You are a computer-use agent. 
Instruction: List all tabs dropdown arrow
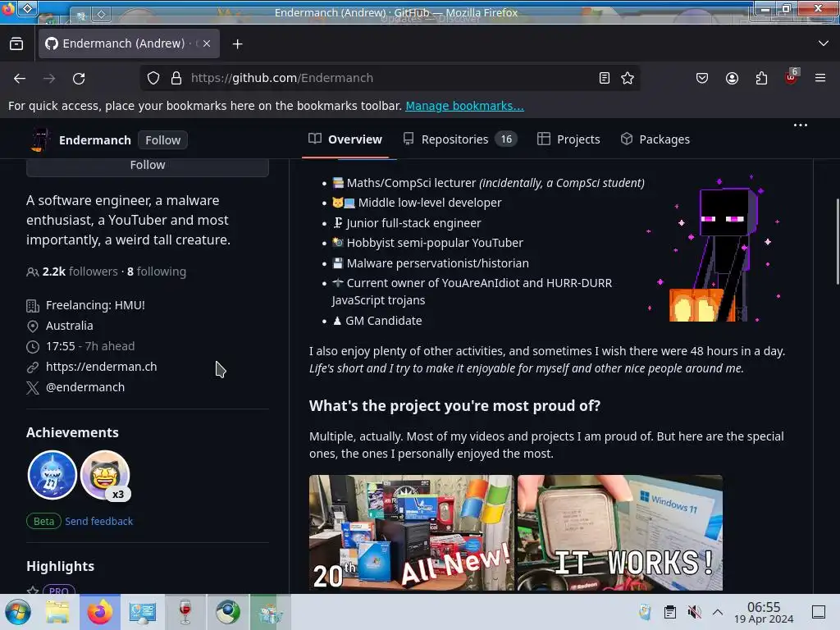click(x=824, y=43)
